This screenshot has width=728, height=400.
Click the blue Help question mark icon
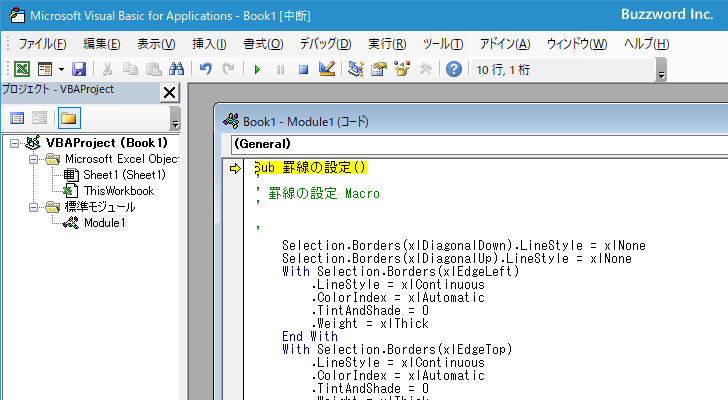coord(454,69)
